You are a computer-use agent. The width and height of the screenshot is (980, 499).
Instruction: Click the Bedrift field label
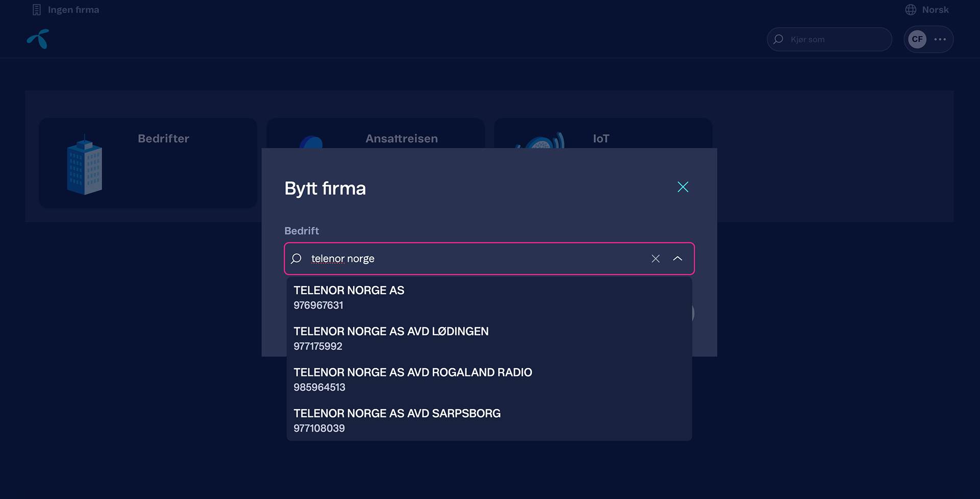tap(302, 231)
